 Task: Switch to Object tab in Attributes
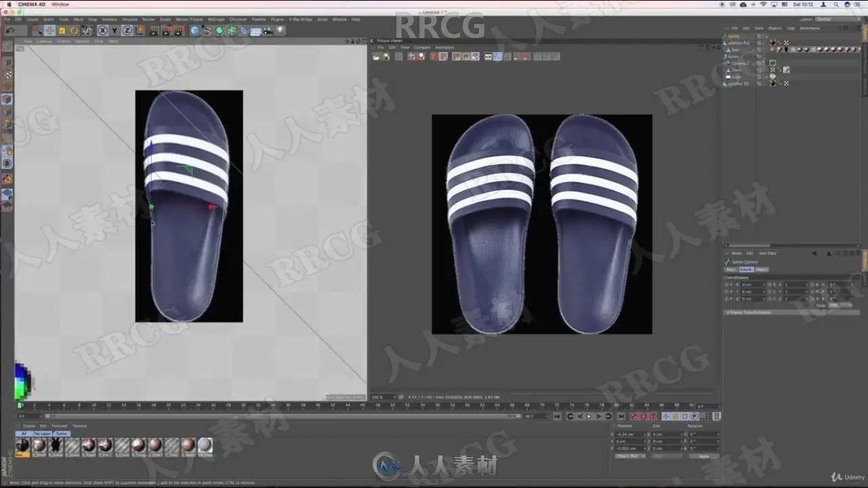click(762, 270)
